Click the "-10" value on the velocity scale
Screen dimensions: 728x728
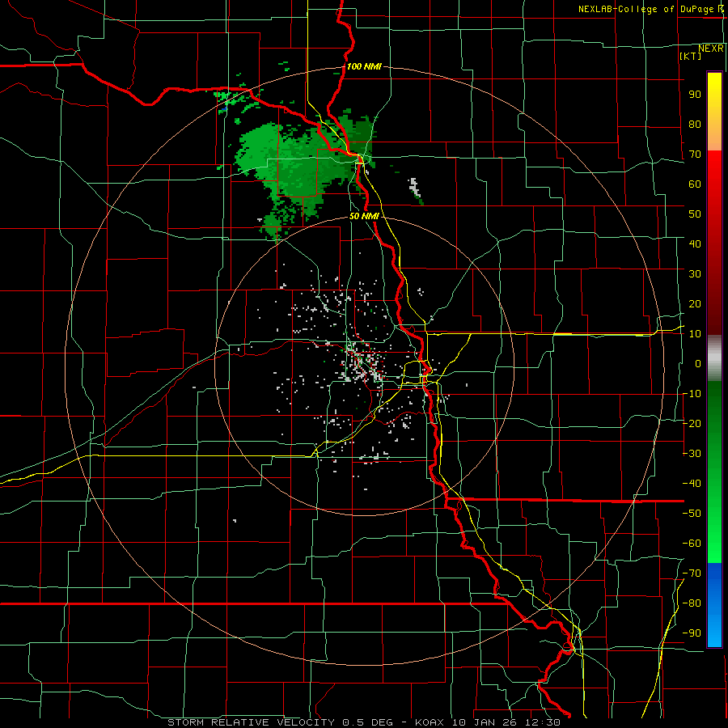692,394
